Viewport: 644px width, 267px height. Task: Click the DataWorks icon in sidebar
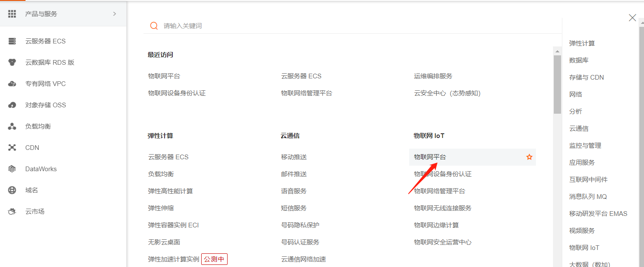coord(12,169)
